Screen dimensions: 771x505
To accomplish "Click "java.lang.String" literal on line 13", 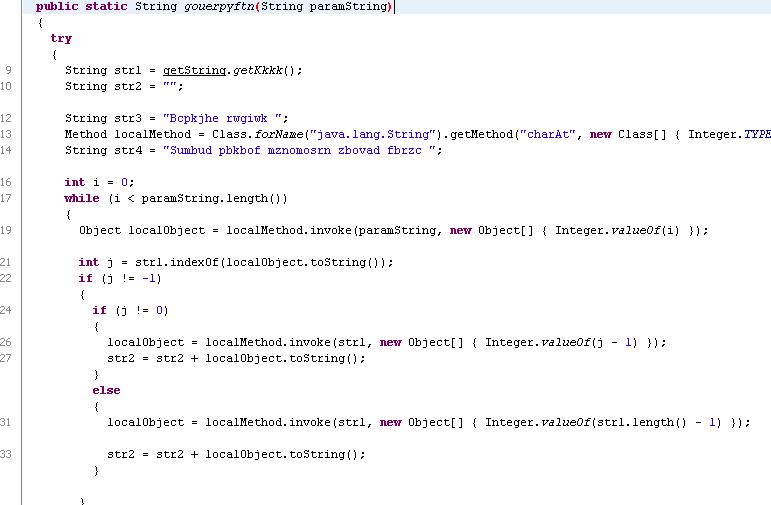I will pos(374,134).
